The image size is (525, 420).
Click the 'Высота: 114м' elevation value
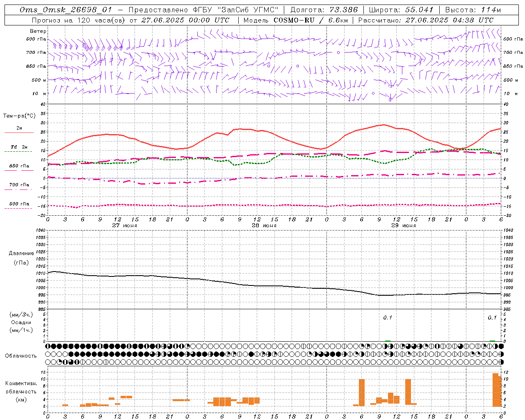(473, 10)
